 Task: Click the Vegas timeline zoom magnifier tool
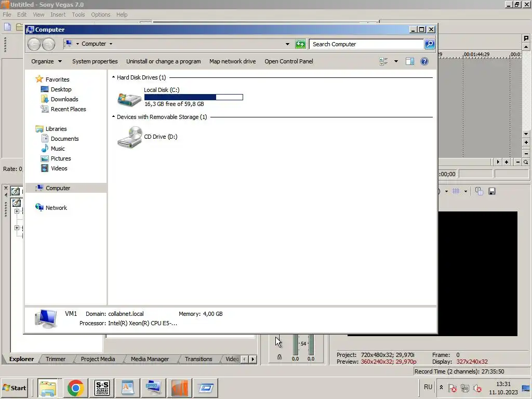pyautogui.click(x=526, y=162)
